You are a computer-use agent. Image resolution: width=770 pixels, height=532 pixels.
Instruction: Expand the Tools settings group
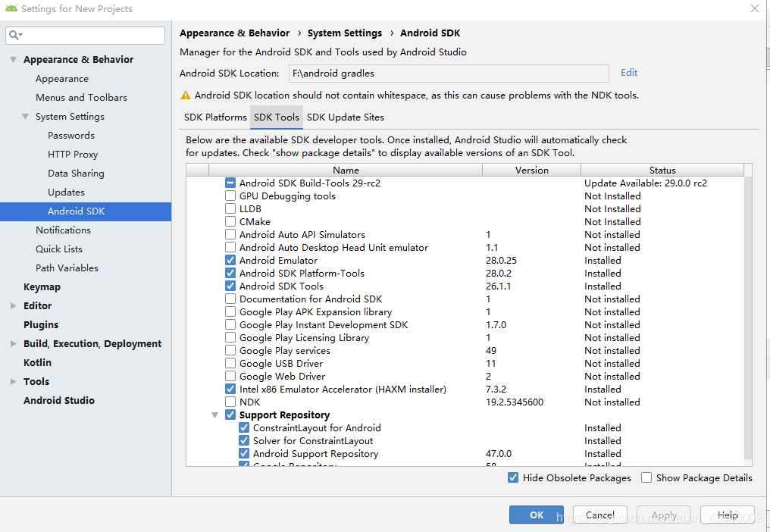point(13,382)
